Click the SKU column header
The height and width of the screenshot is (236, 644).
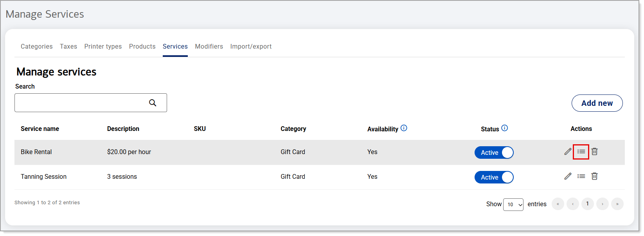pyautogui.click(x=200, y=129)
